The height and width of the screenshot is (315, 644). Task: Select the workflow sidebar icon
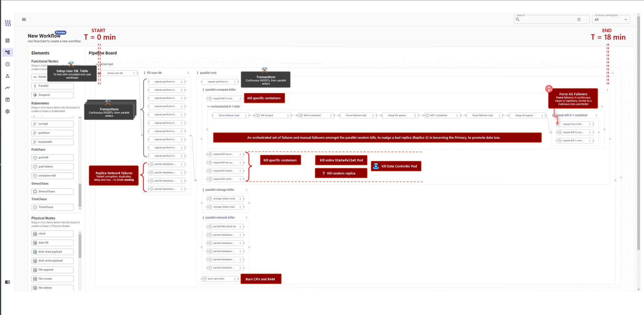7,52
